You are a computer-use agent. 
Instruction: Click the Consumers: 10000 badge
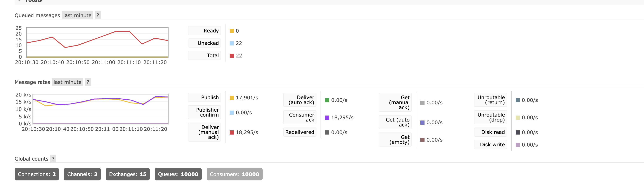pos(234,174)
